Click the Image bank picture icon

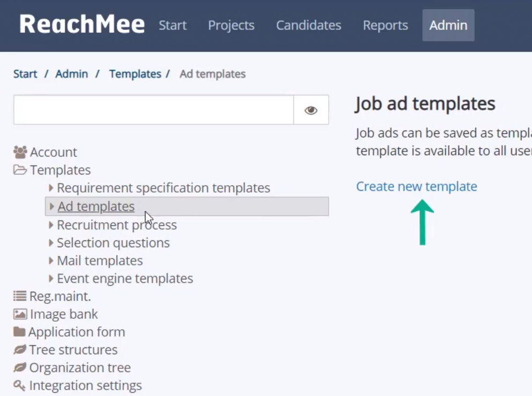[x=20, y=314]
